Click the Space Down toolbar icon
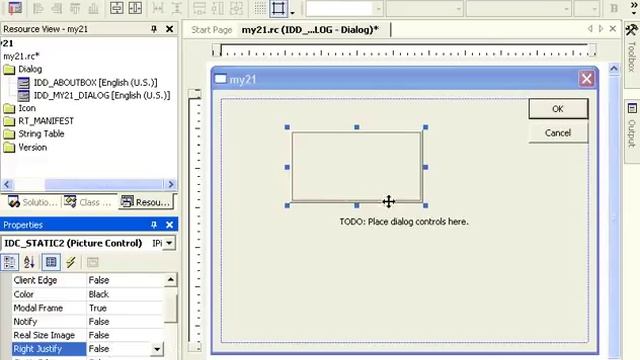The width and height of the screenshot is (640, 360). [x=176, y=8]
